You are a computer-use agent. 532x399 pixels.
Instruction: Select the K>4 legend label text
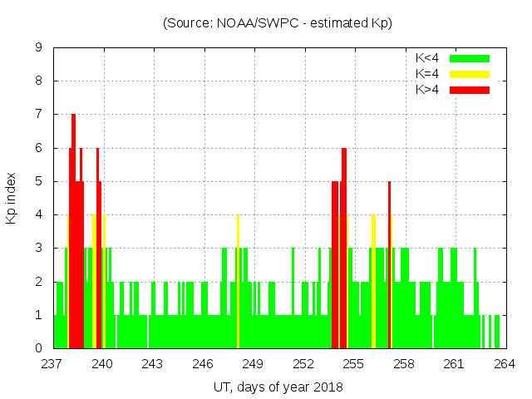point(428,90)
